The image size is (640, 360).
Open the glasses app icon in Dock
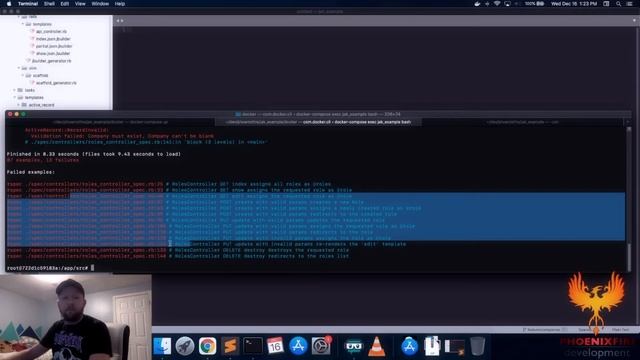point(353,346)
